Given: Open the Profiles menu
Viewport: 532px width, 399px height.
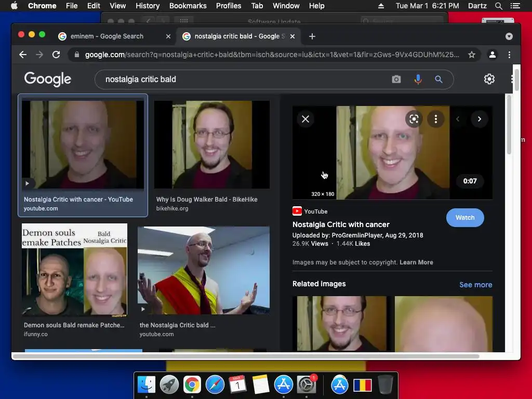Looking at the screenshot, I should [229, 6].
